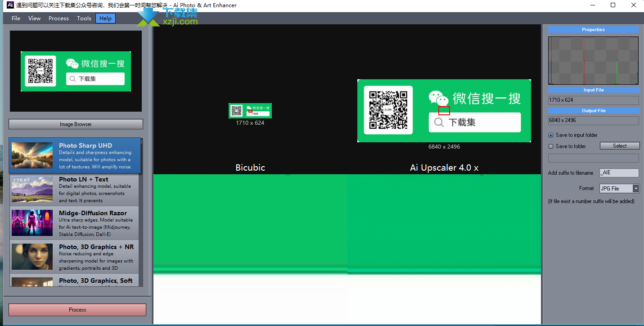Select the Photo, 3D Graphics + NR model
The height and width of the screenshot is (326, 644).
74,257
